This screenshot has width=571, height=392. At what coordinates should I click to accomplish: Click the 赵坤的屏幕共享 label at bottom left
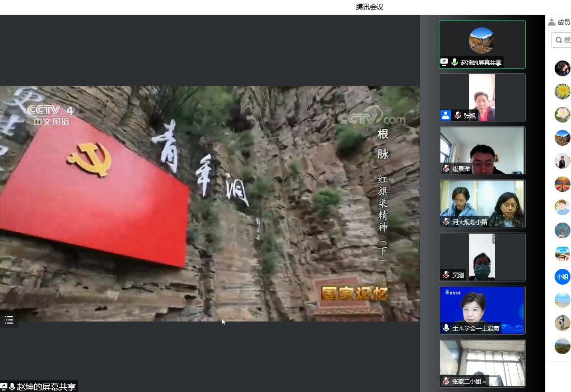coord(46,387)
